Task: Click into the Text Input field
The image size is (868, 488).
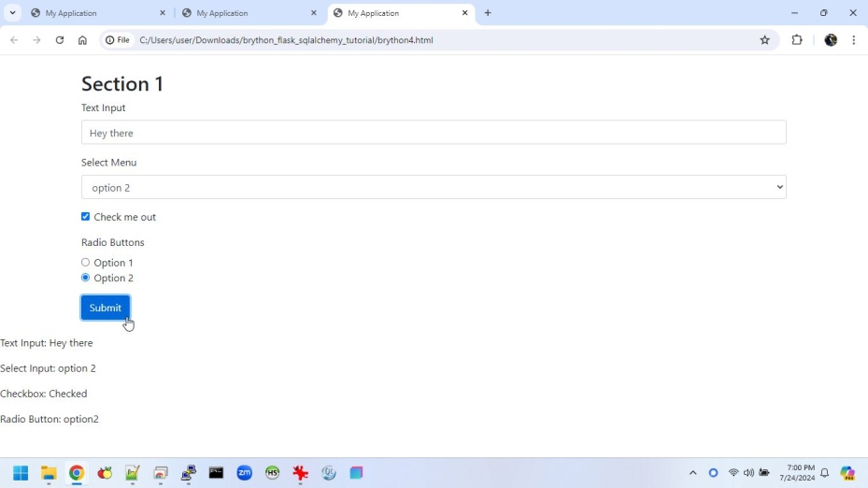Action: 434,133
